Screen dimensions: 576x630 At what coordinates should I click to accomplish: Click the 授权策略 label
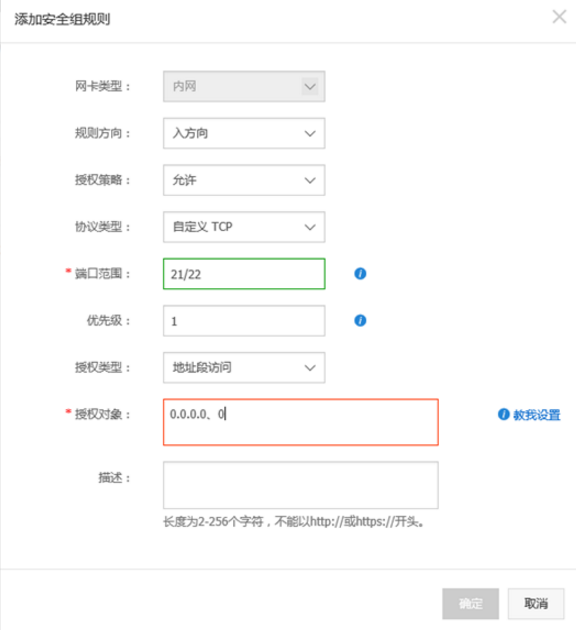click(x=102, y=180)
